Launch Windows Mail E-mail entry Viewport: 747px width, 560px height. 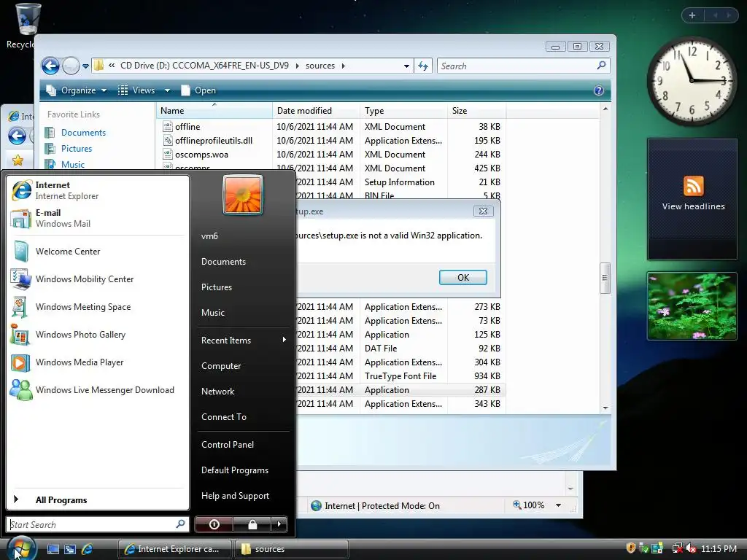click(98, 218)
